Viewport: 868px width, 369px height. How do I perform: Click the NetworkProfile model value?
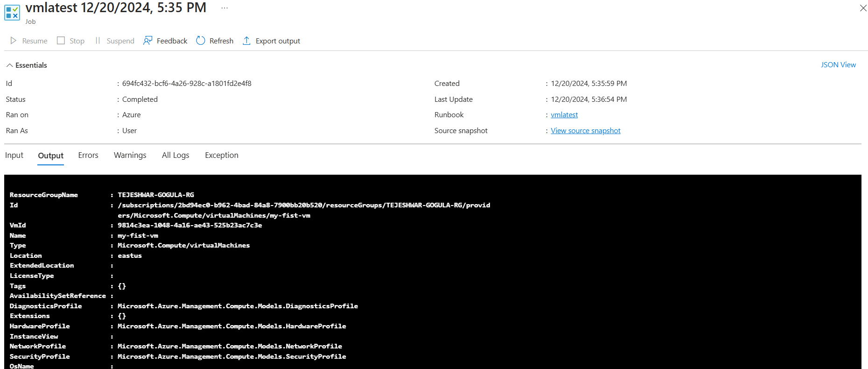click(230, 346)
